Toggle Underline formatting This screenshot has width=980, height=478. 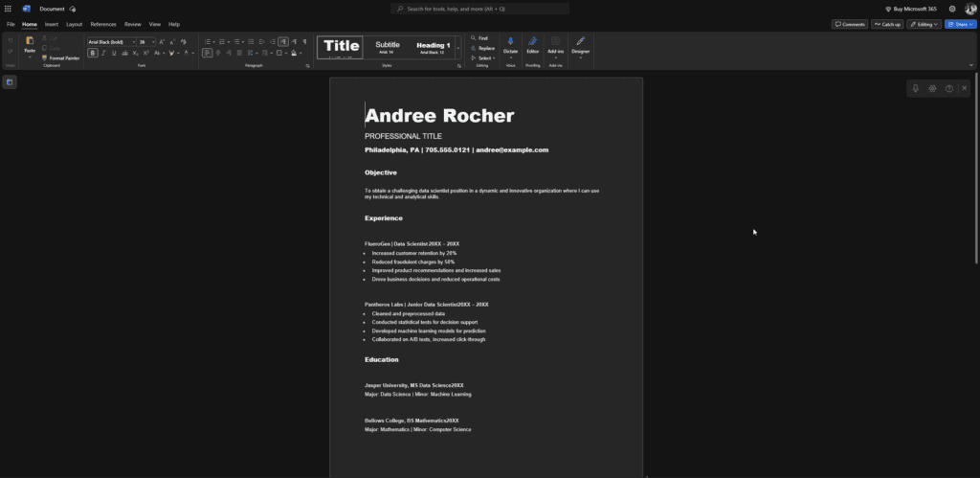(x=114, y=53)
